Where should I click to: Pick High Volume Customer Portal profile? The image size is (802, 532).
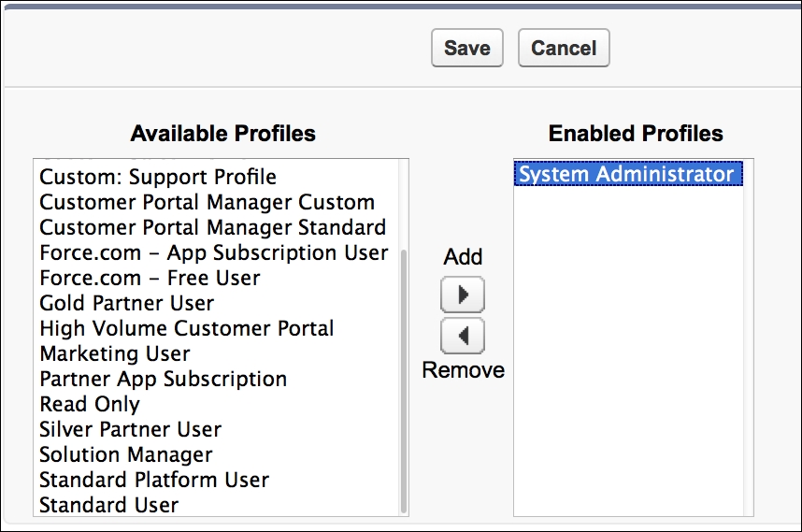click(x=186, y=328)
